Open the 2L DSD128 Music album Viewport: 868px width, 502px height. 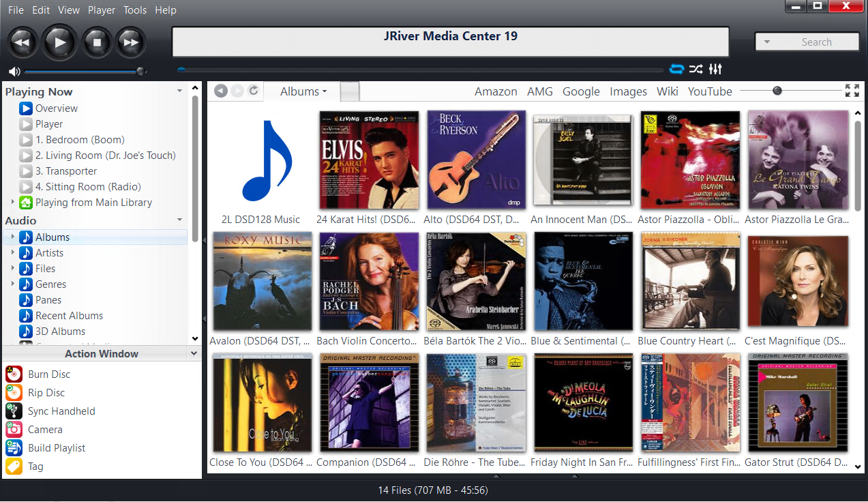coord(261,160)
